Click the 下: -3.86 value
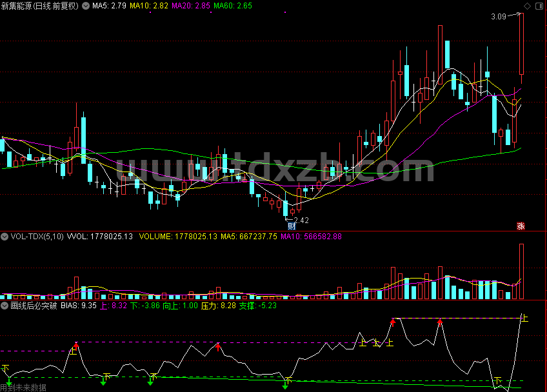Screen dimensions: 547x392 pyautogui.click(x=144, y=306)
